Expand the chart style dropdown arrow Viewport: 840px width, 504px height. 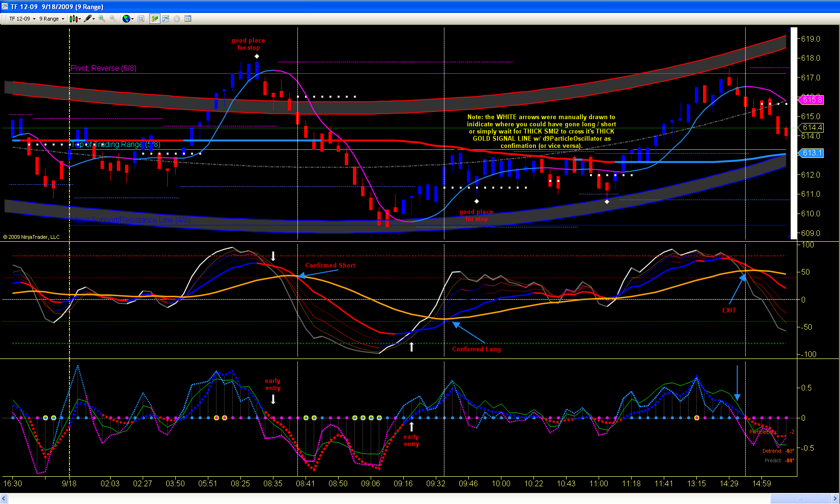click(x=79, y=19)
